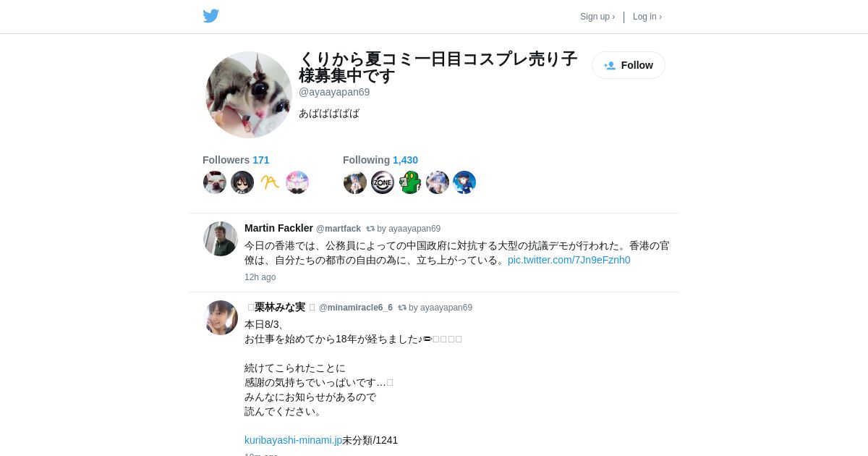Image resolution: width=868 pixels, height=456 pixels.
Task: Visit the kuribayashi-minami.jp link
Action: [293, 440]
